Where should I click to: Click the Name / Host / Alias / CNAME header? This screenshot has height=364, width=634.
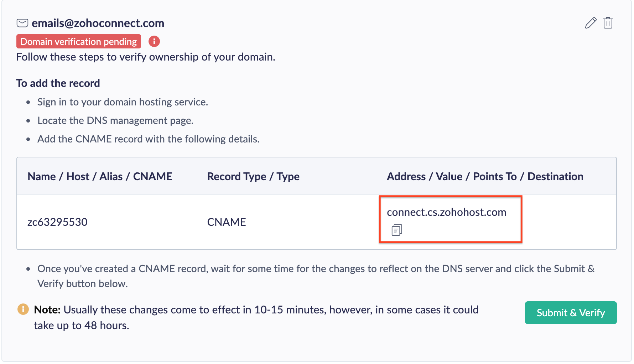pos(100,177)
